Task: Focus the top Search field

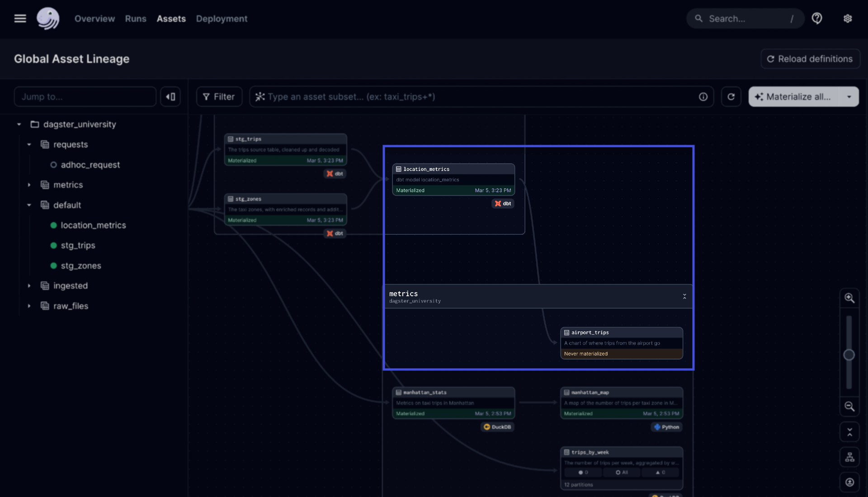Action: tap(745, 19)
